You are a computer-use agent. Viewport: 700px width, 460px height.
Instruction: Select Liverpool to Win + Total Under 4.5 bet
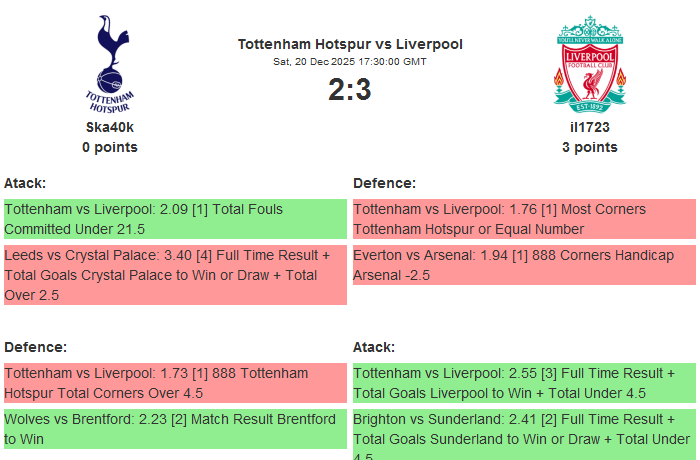pos(524,383)
